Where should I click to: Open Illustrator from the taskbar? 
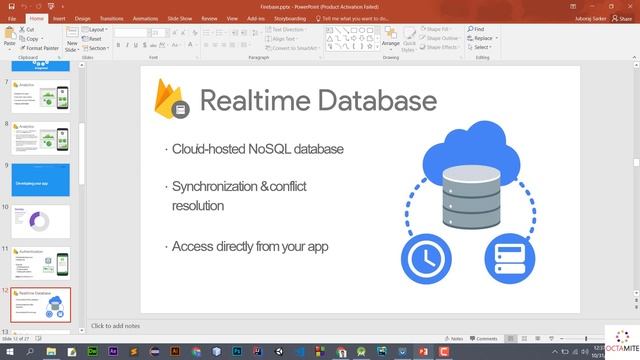click(175, 351)
